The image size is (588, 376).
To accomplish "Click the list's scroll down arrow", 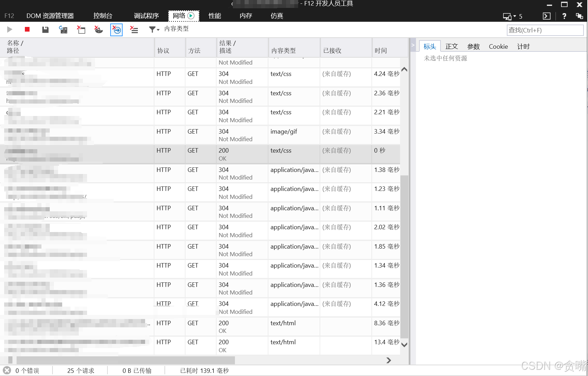I will tap(404, 345).
